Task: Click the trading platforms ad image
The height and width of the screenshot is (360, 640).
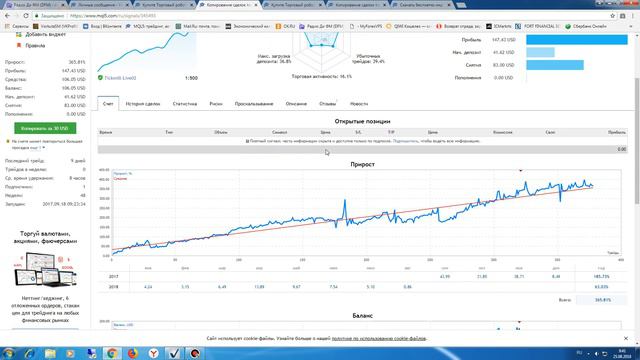Action: (45, 269)
